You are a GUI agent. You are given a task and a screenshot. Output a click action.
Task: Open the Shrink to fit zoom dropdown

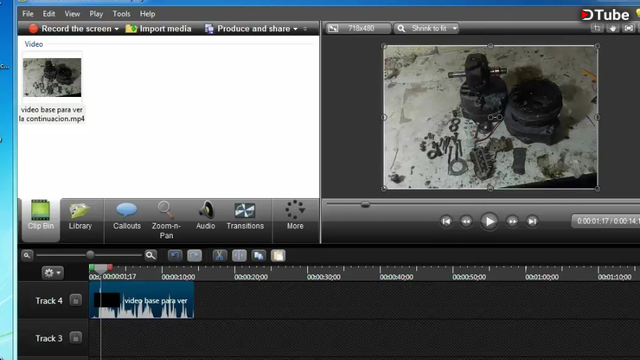point(427,28)
